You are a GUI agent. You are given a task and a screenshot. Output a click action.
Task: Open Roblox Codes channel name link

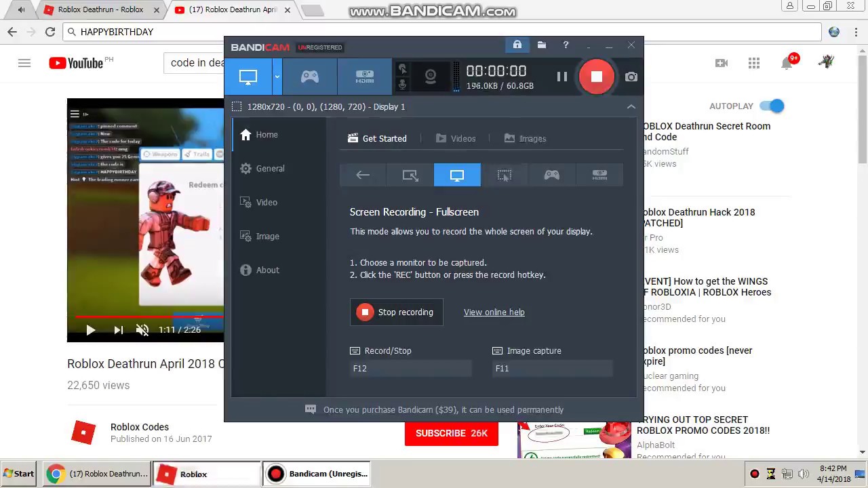pyautogui.click(x=140, y=427)
